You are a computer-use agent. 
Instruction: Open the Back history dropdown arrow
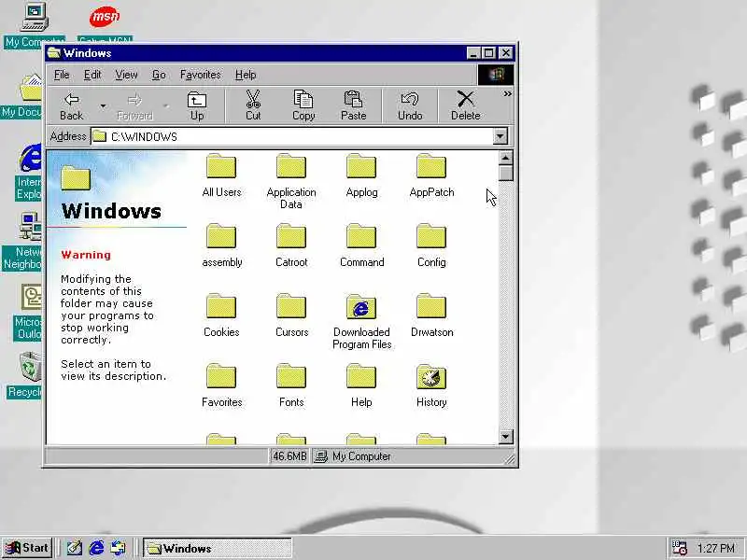[x=103, y=105]
